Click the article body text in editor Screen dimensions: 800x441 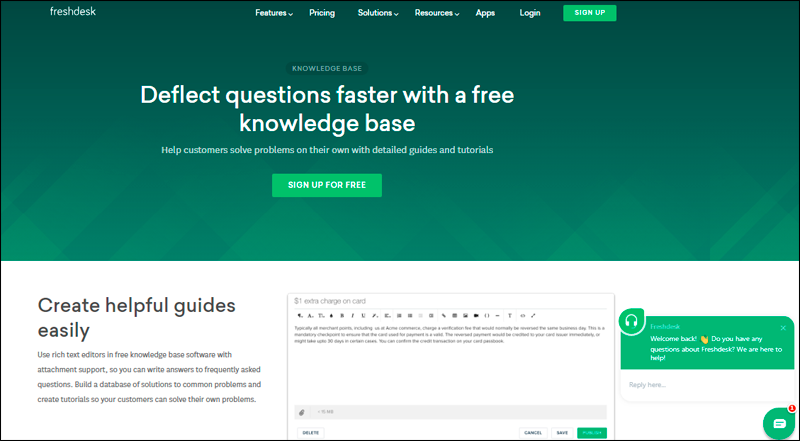[x=450, y=334]
